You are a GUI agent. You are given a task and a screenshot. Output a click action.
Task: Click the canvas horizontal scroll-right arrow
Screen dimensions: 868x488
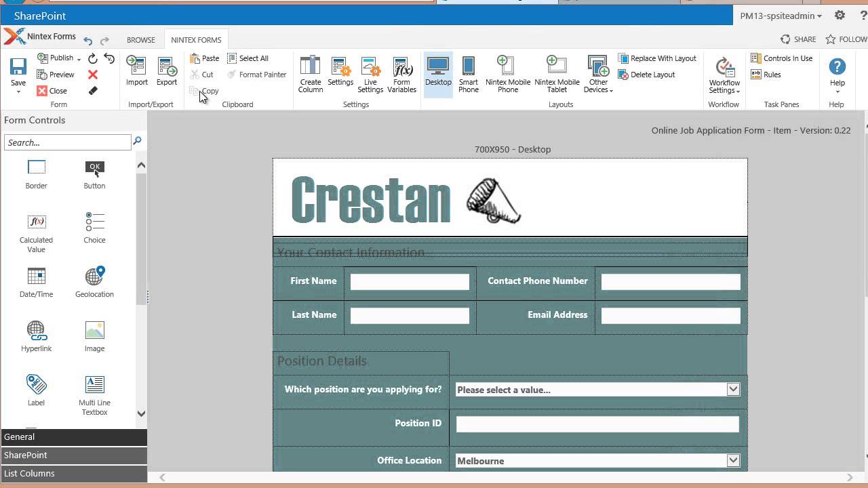point(850,477)
